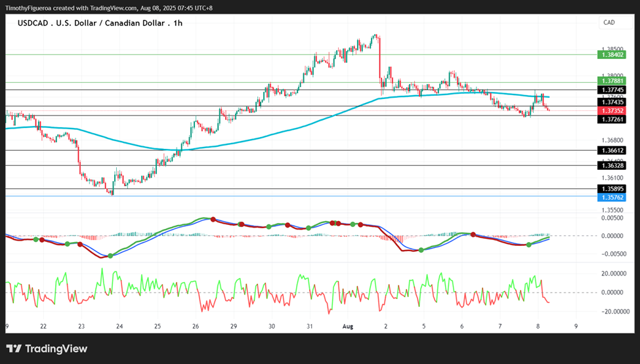Click date 8 on the time axis
640x364 pixels.
coord(538,326)
